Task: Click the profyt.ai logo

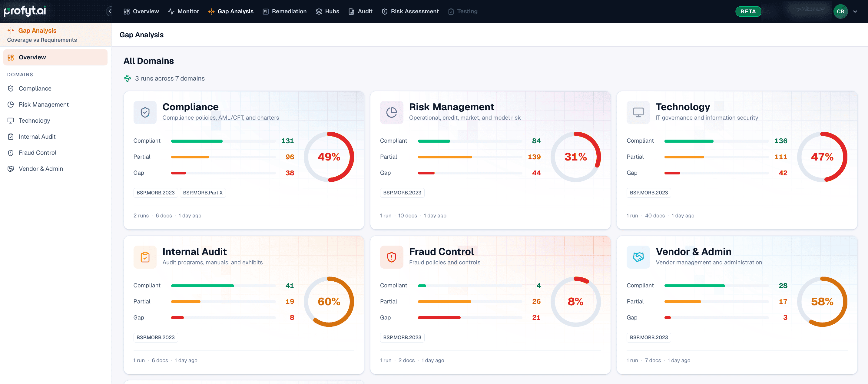Action: tap(25, 11)
